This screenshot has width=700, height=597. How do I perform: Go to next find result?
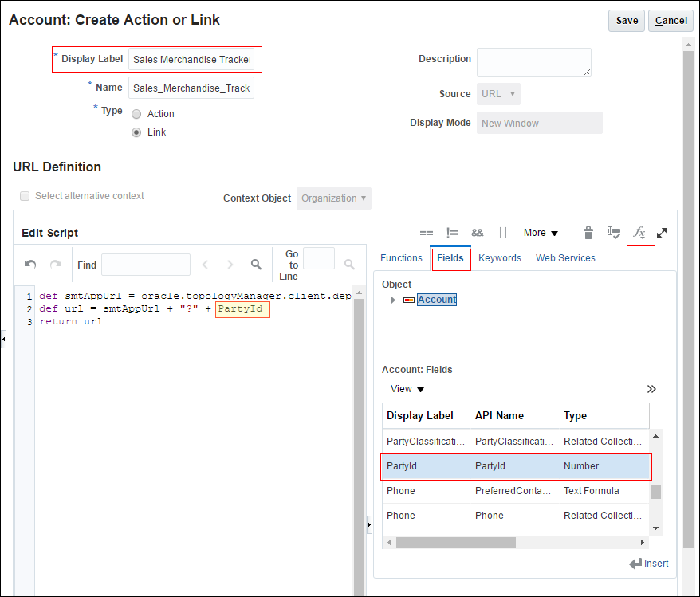pos(230,265)
